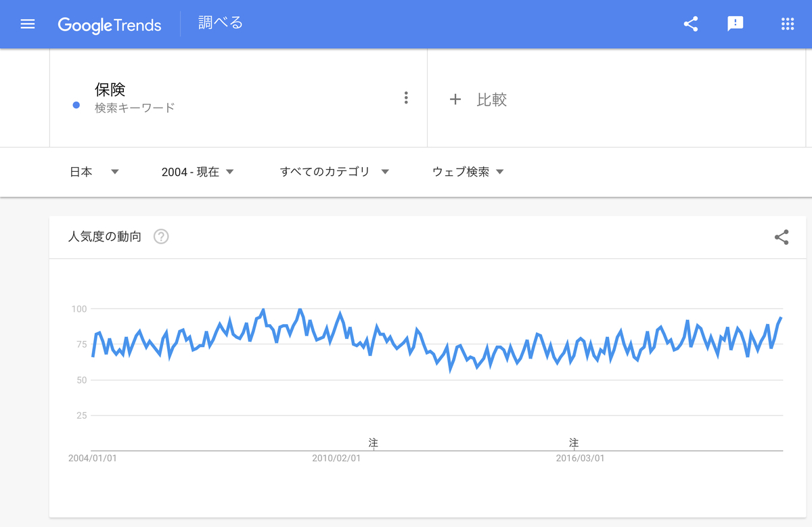The image size is (812, 527).
Task: Open the 調べる menu item
Action: (219, 22)
